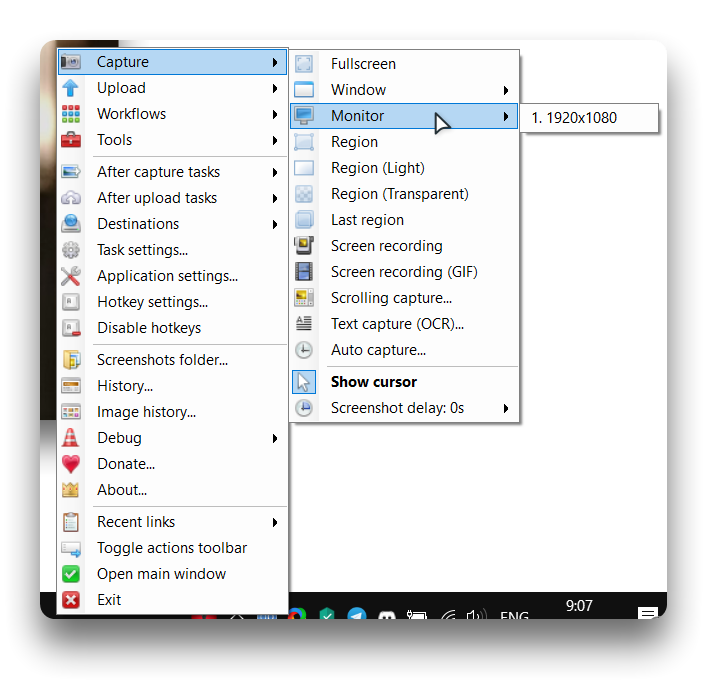Image resolution: width=707 pixels, height=684 pixels.
Task: Click the After capture tasks icon
Action: point(71,172)
